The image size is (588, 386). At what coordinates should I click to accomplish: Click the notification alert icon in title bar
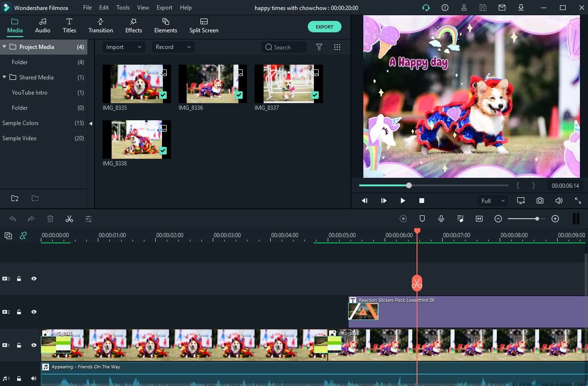[445, 8]
